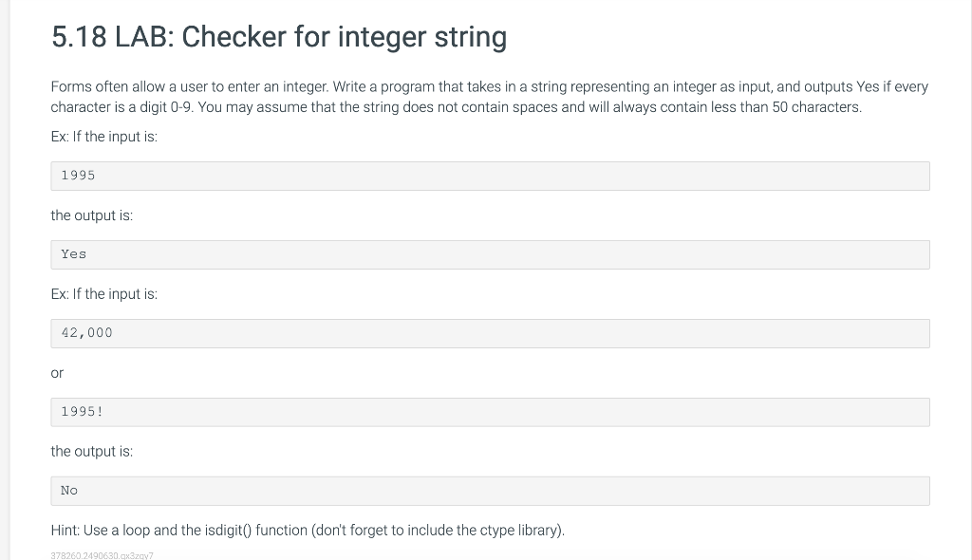Select the 1995 example input box
The width and height of the screenshot is (972, 560).
click(491, 177)
